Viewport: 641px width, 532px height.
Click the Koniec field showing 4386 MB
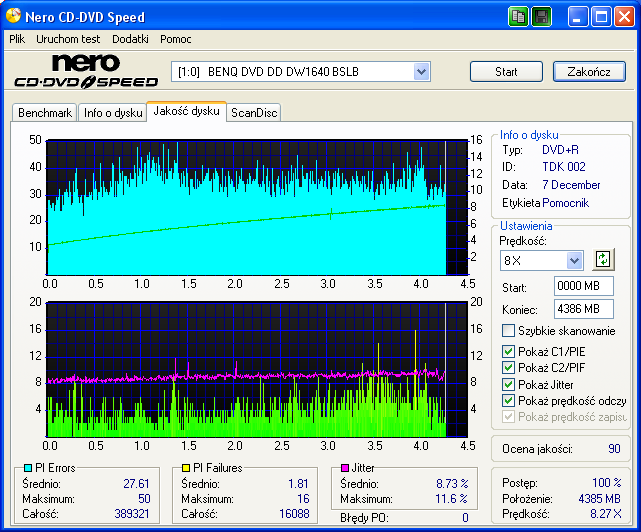[x=584, y=309]
